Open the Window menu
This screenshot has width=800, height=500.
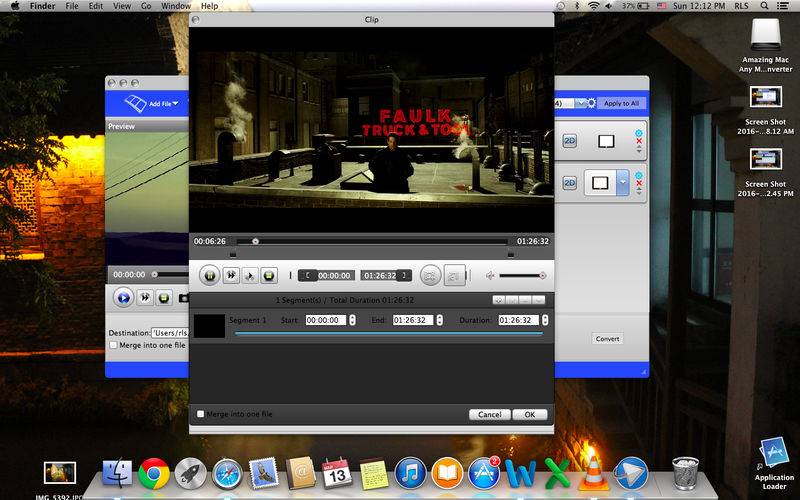click(x=176, y=6)
